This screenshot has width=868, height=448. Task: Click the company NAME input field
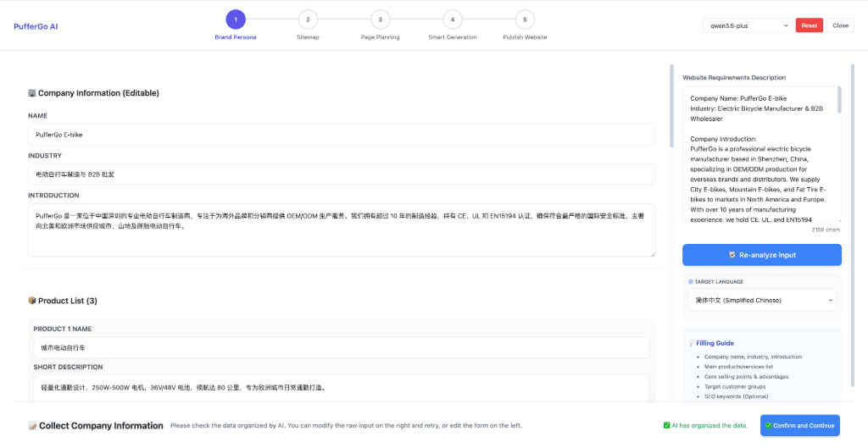342,135
